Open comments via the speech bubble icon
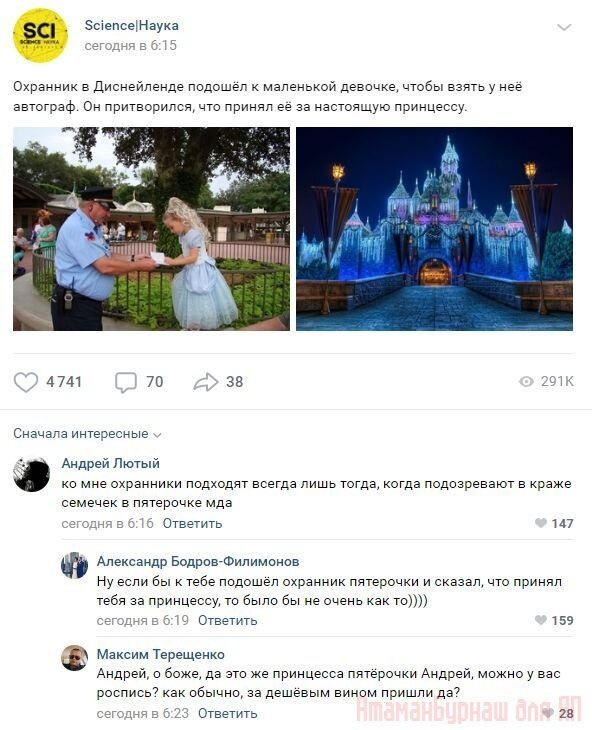This screenshot has width=592, height=730. [x=126, y=382]
